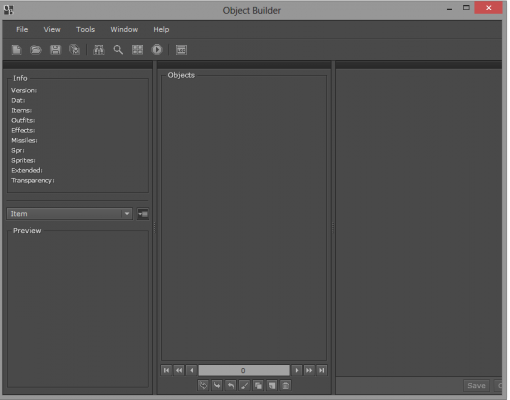The width and height of the screenshot is (510, 400).
Task: Click the Open folder toolbar icon
Action: click(36, 50)
